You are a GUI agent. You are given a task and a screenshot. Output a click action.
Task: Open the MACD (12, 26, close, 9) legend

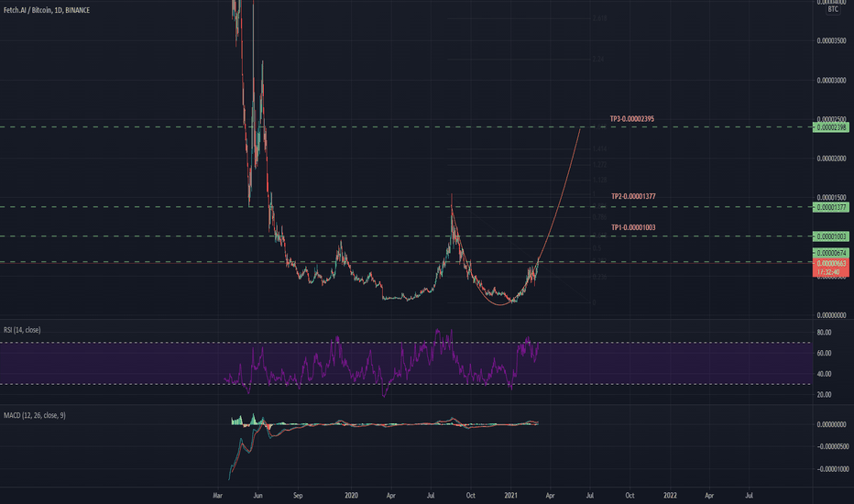coord(34,415)
